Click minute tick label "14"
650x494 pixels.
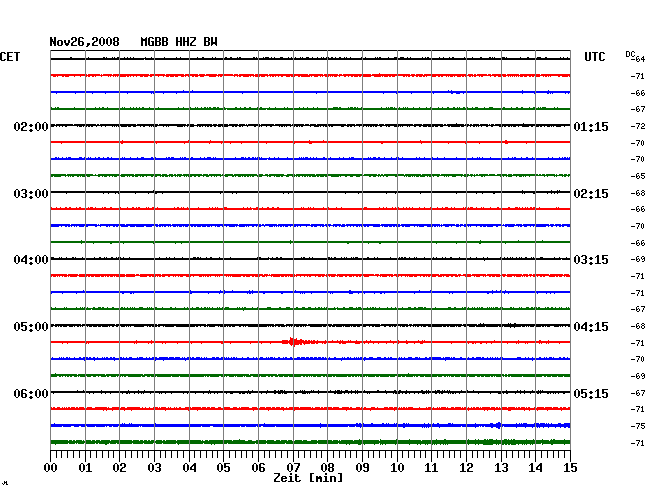(x=535, y=467)
